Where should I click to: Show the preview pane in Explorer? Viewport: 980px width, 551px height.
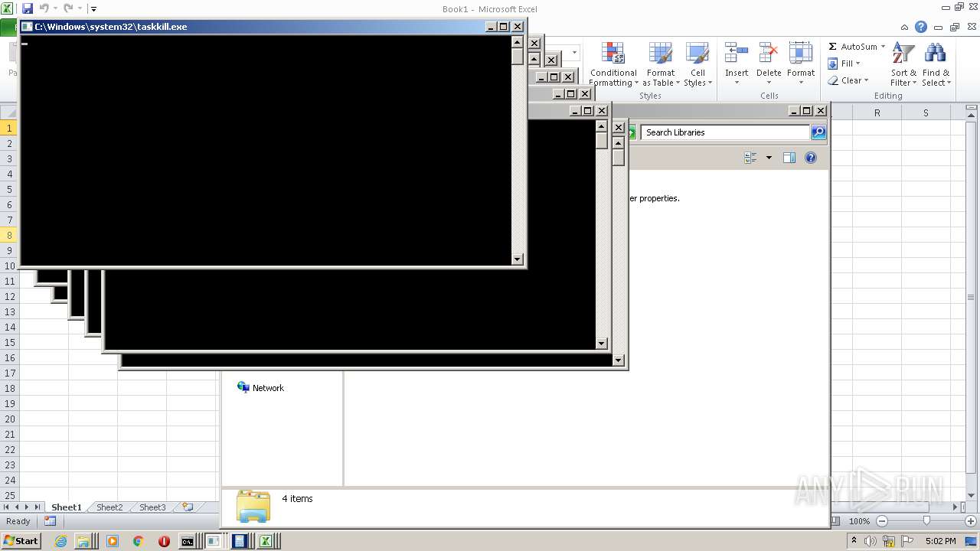click(x=789, y=158)
